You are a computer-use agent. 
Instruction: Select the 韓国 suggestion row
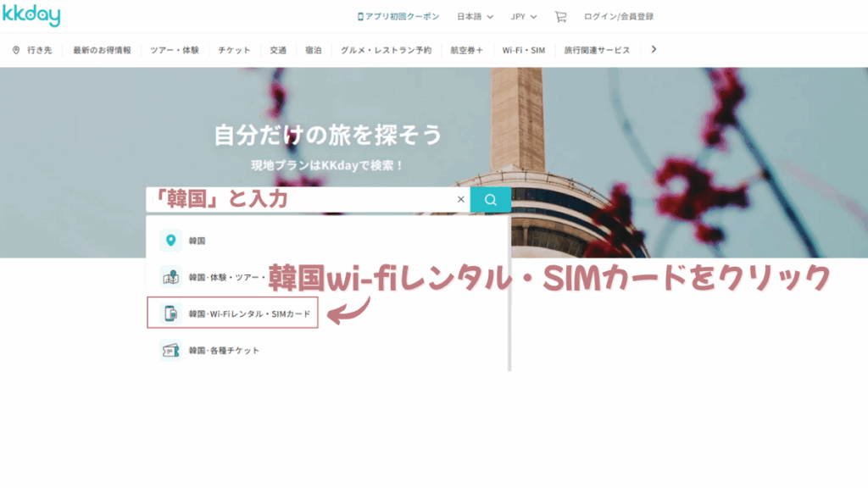[326, 240]
